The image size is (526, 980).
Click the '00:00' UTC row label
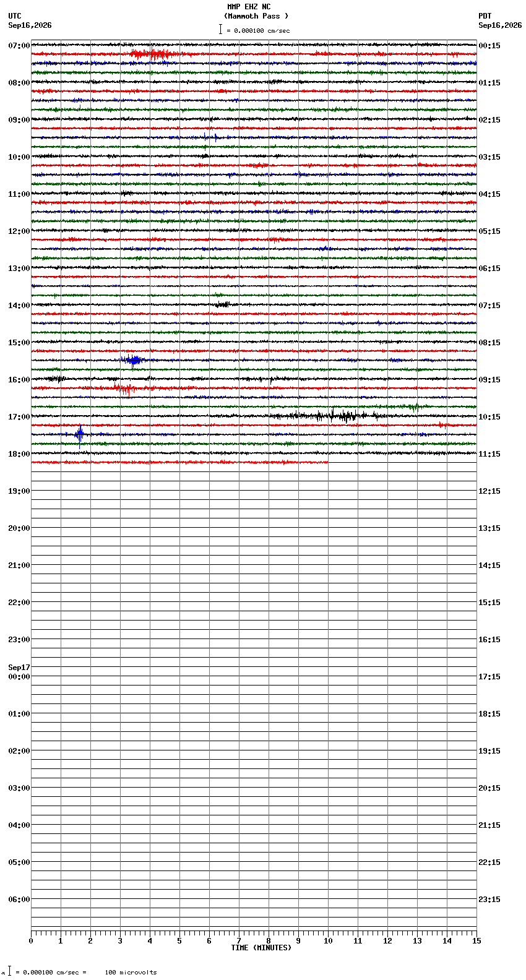19,677
